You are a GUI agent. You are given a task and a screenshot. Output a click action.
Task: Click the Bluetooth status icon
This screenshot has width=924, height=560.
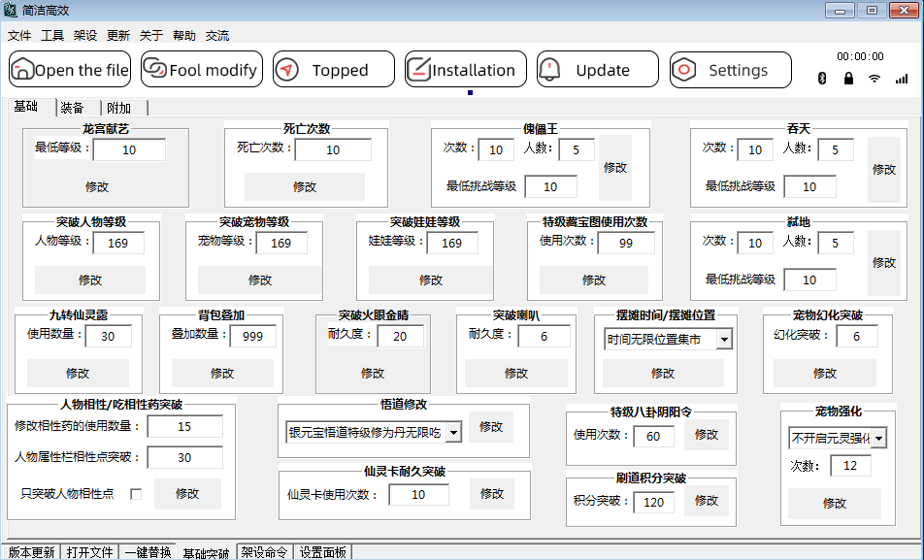point(821,79)
